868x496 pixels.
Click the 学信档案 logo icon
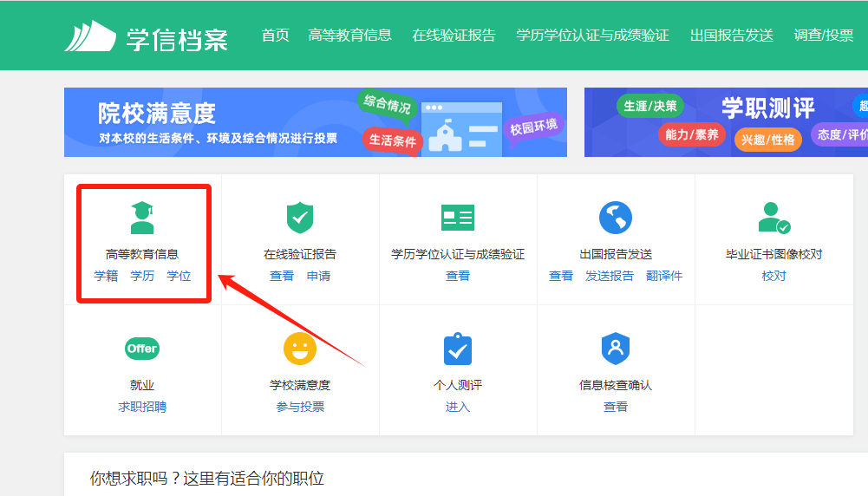point(89,36)
